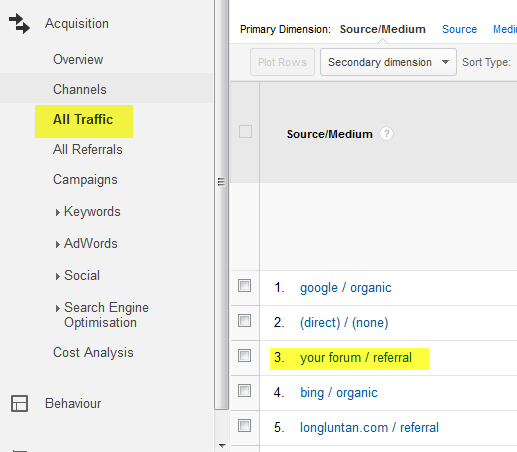Go to the Channels report
This screenshot has height=452, width=517.
click(80, 89)
